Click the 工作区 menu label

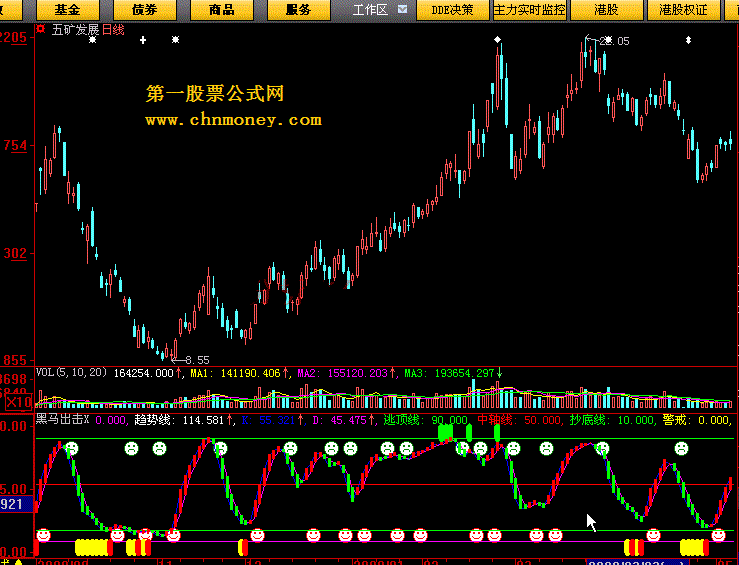[370, 10]
